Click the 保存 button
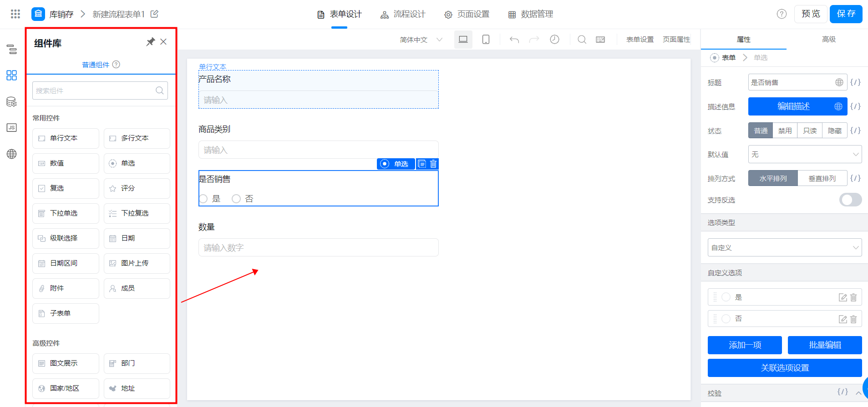868x407 pixels. (x=846, y=14)
